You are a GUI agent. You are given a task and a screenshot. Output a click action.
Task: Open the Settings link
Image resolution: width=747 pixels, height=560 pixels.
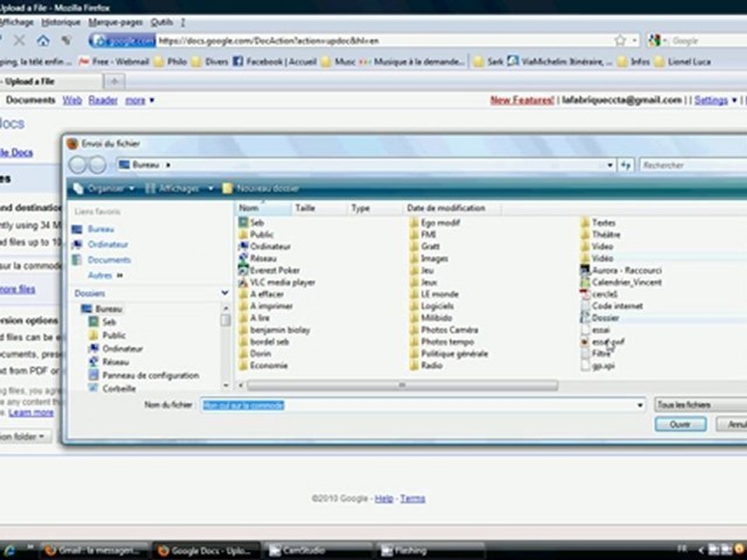(x=710, y=100)
